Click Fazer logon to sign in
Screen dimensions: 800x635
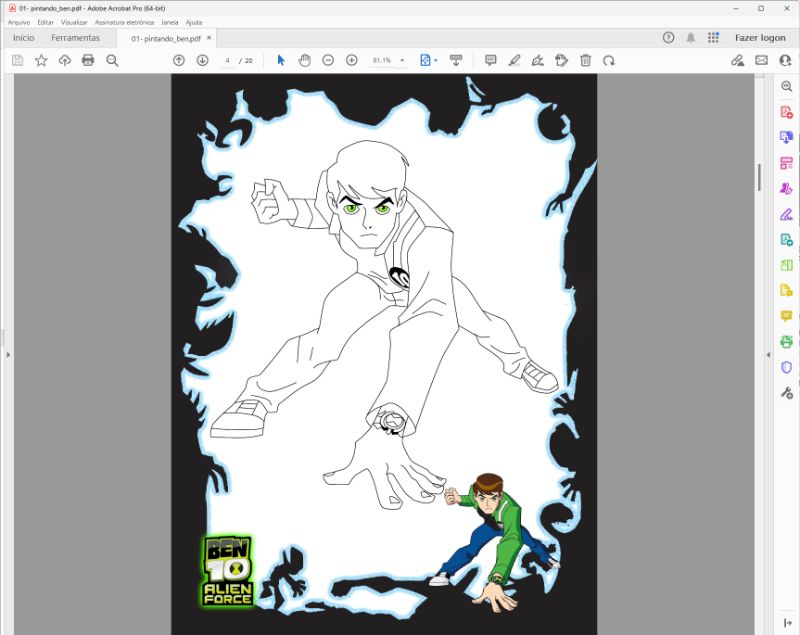(760, 37)
